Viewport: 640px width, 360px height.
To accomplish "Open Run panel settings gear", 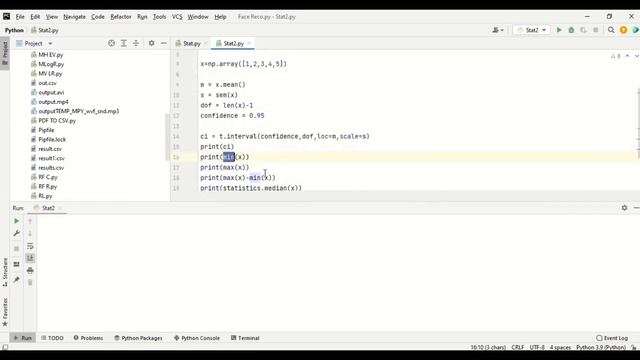I will point(624,208).
